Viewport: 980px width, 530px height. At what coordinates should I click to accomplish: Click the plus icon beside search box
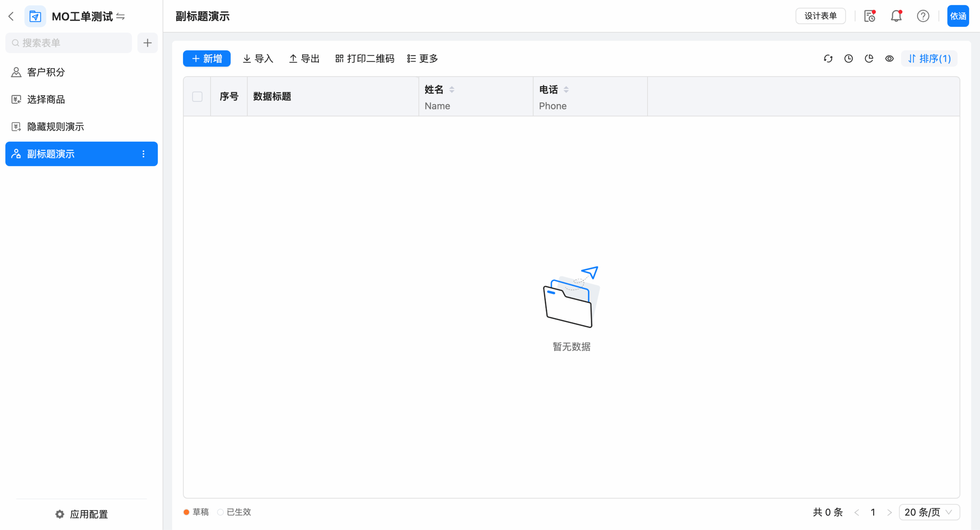(147, 43)
